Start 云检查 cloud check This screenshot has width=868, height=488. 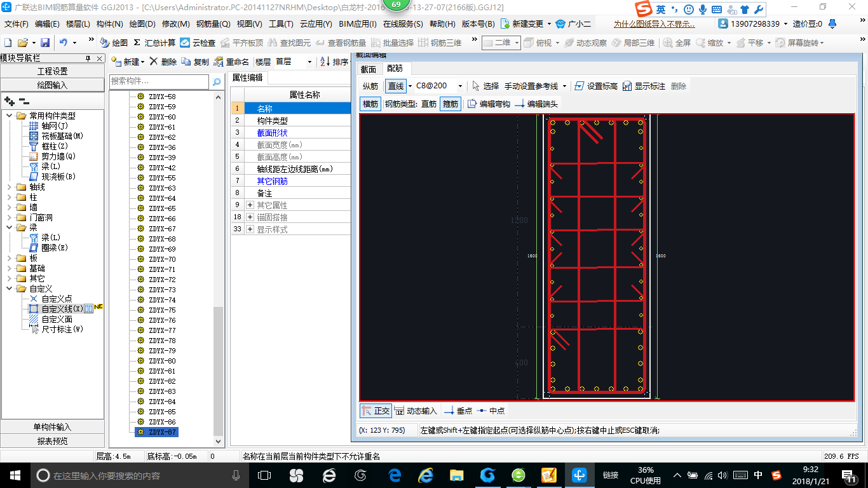click(198, 43)
